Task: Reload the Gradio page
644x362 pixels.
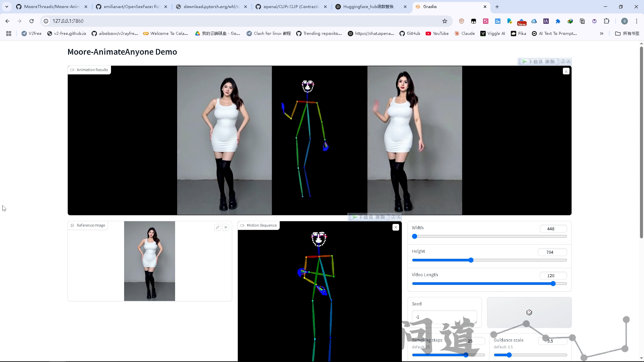Action: (x=32, y=21)
